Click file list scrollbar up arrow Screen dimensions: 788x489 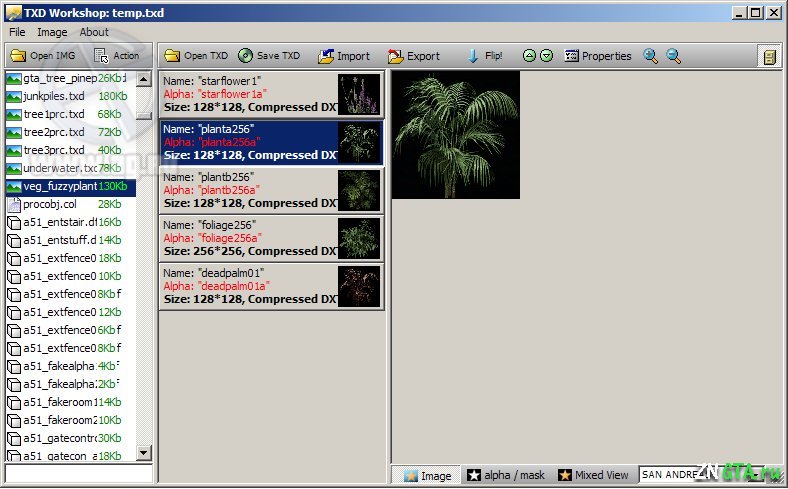[x=144, y=78]
